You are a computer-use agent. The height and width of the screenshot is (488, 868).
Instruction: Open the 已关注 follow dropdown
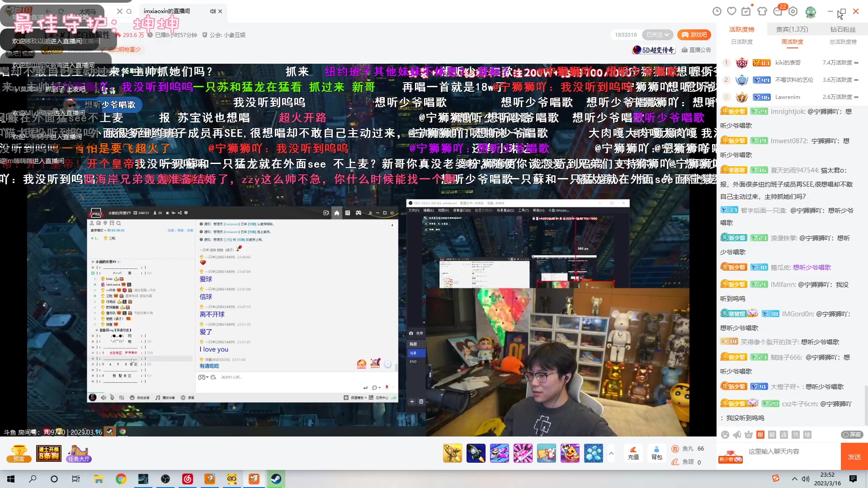(658, 35)
